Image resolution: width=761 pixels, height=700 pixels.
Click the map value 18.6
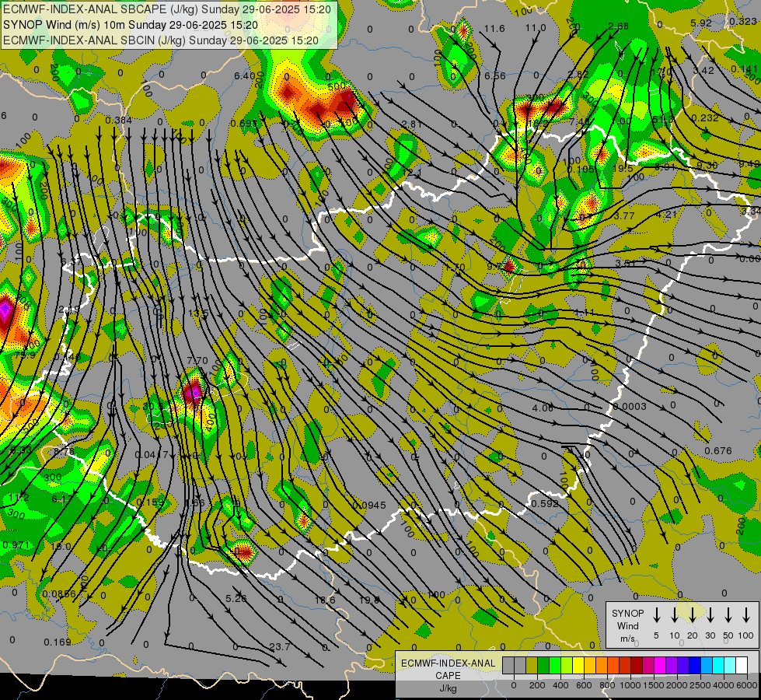[x=325, y=600]
